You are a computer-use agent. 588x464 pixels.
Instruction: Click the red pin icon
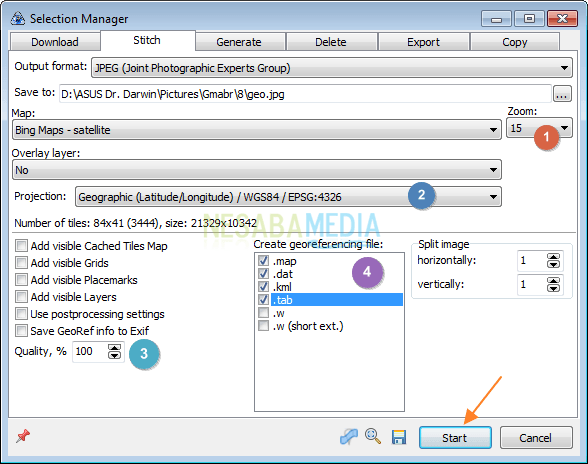point(23,436)
